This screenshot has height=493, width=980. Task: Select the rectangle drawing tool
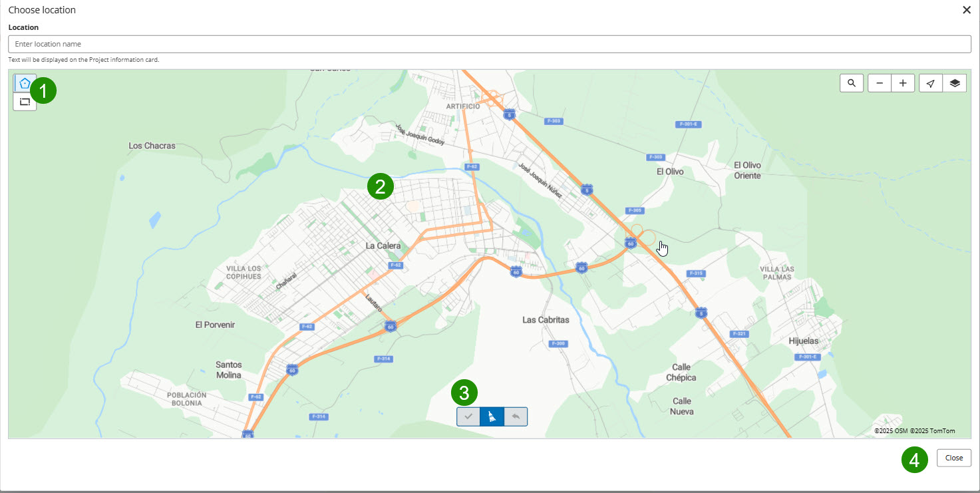[25, 102]
